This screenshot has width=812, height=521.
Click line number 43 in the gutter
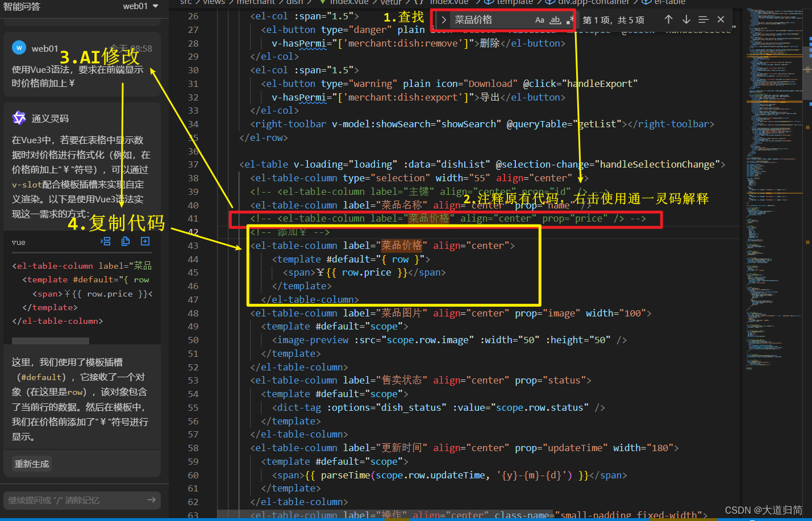[193, 245]
